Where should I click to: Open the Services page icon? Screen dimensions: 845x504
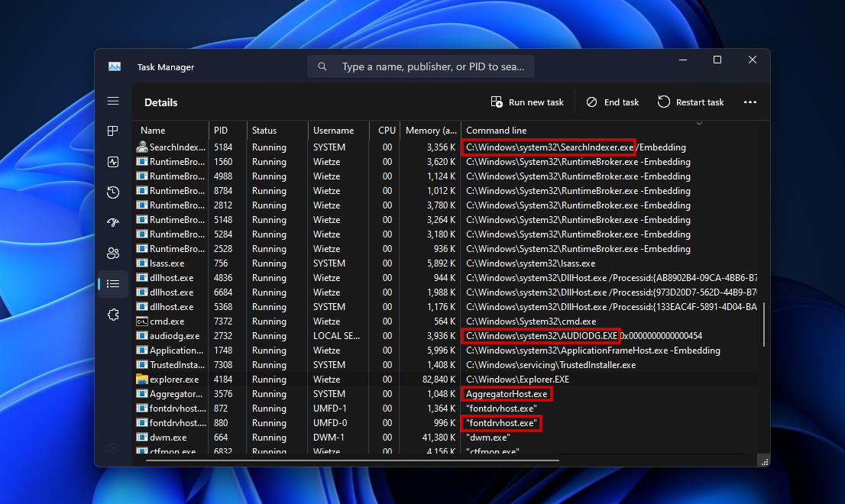point(113,315)
